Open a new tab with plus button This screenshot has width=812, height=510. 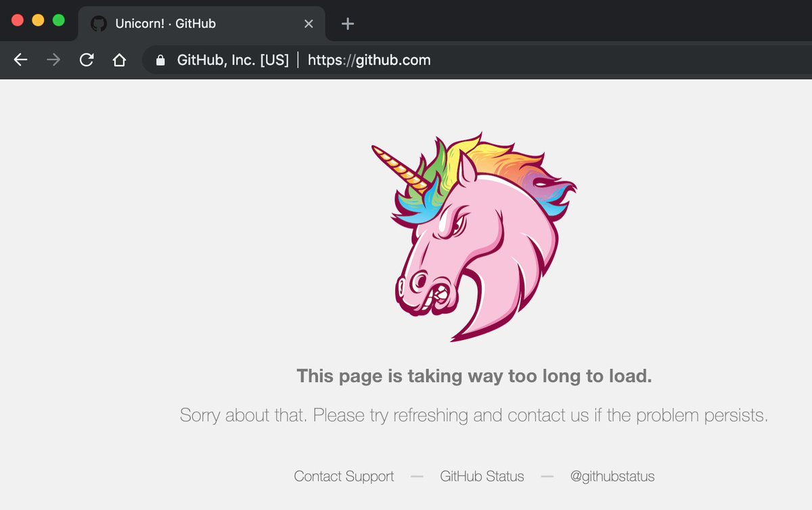pos(347,24)
